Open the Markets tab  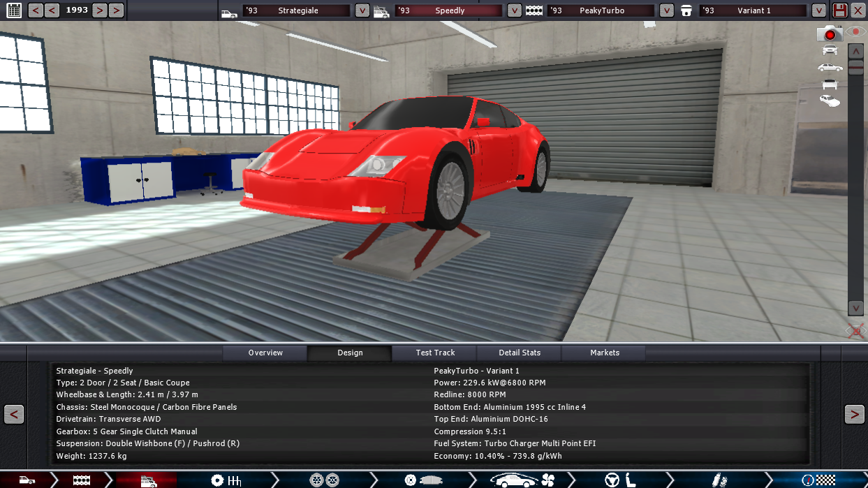click(x=604, y=353)
